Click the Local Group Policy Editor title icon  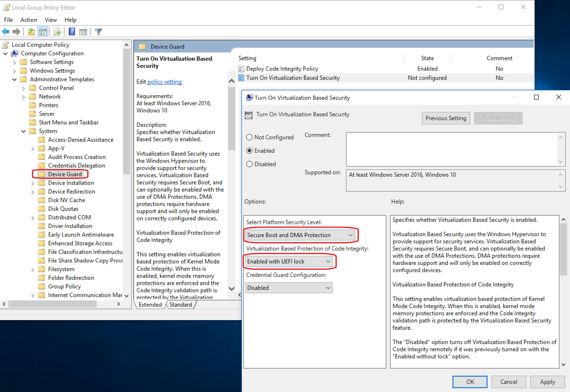(x=6, y=7)
